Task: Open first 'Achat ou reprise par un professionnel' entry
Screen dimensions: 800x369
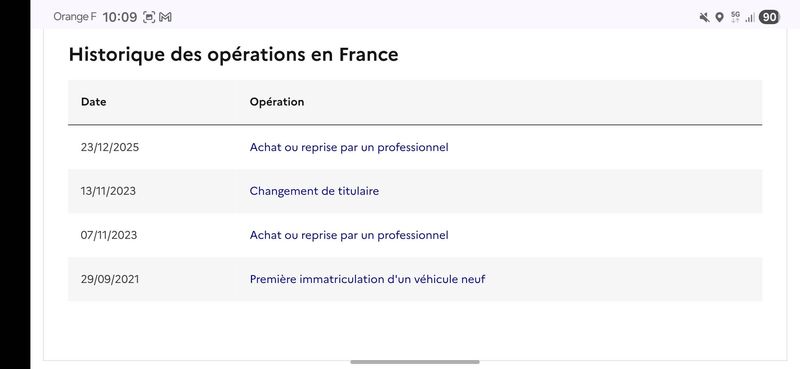Action: pyautogui.click(x=349, y=147)
